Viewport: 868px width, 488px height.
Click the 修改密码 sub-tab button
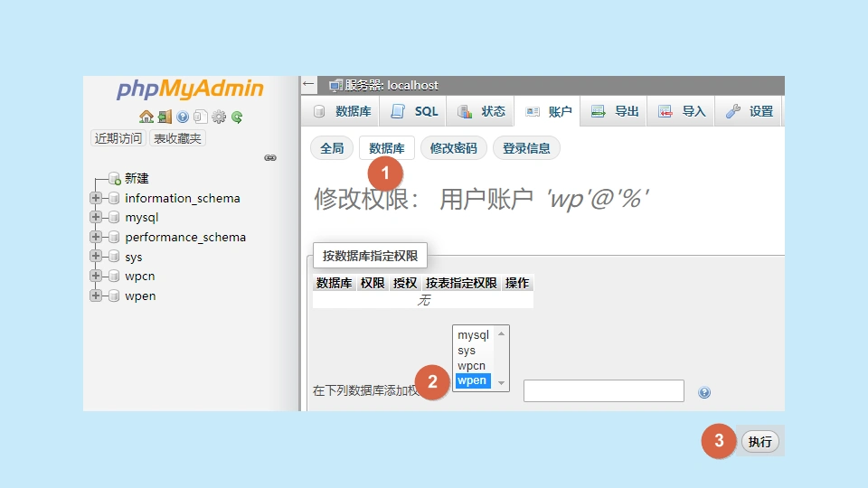click(453, 148)
